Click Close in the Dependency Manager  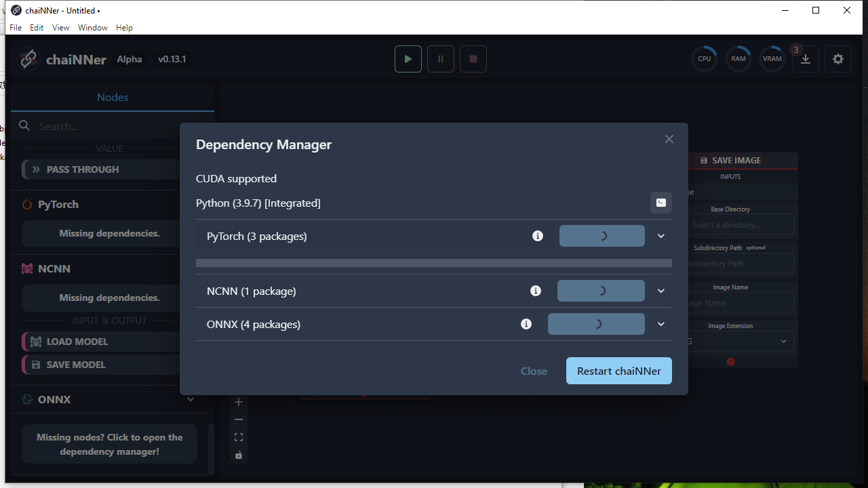[534, 371]
